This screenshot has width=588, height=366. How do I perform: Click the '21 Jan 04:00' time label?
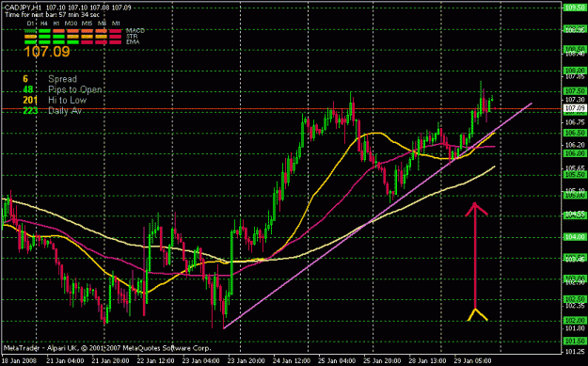point(64,360)
